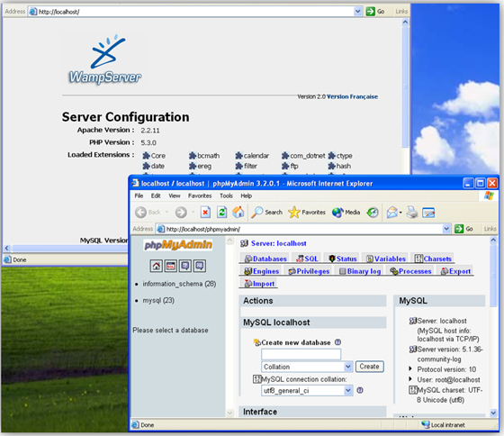This screenshot has width=504, height=436.
Task: Click the Create database button
Action: (369, 367)
